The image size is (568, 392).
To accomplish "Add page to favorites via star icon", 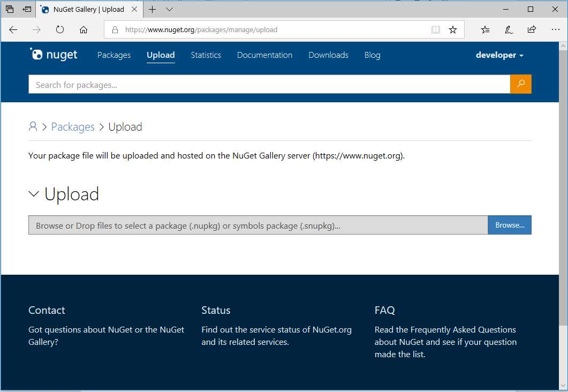I will [x=453, y=30].
